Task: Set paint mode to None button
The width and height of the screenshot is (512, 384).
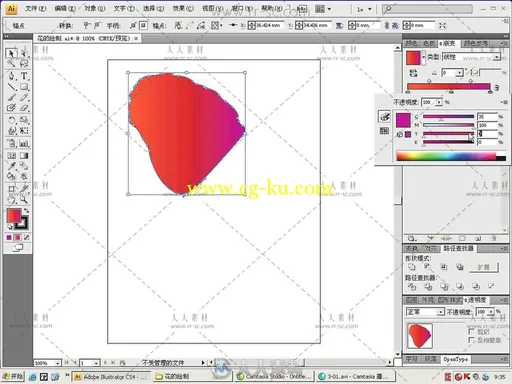Action: 26,237
